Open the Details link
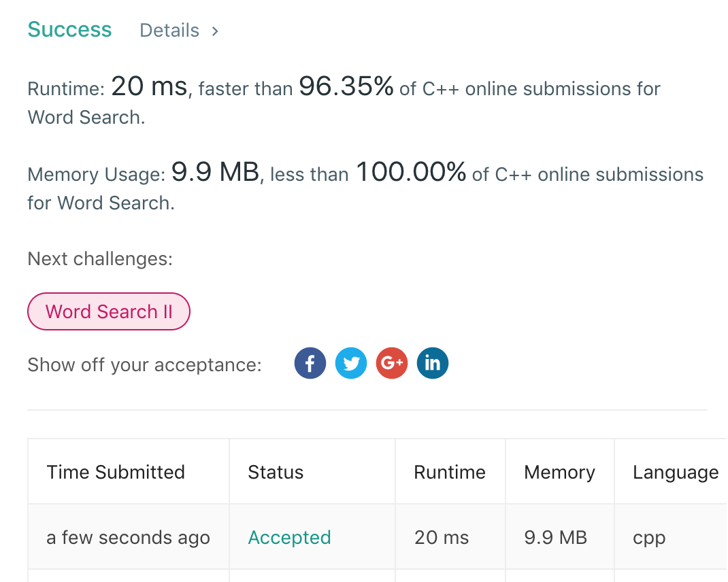The image size is (728, 582). pyautogui.click(x=169, y=31)
